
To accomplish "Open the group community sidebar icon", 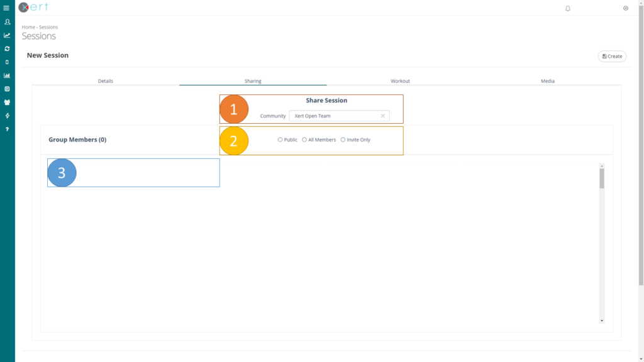I will pyautogui.click(x=7, y=102).
